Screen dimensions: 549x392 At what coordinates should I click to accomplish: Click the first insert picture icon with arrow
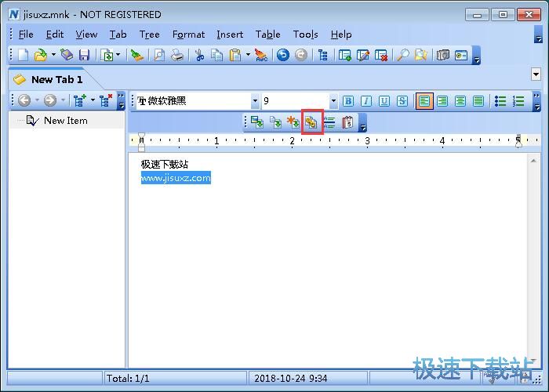click(x=257, y=122)
